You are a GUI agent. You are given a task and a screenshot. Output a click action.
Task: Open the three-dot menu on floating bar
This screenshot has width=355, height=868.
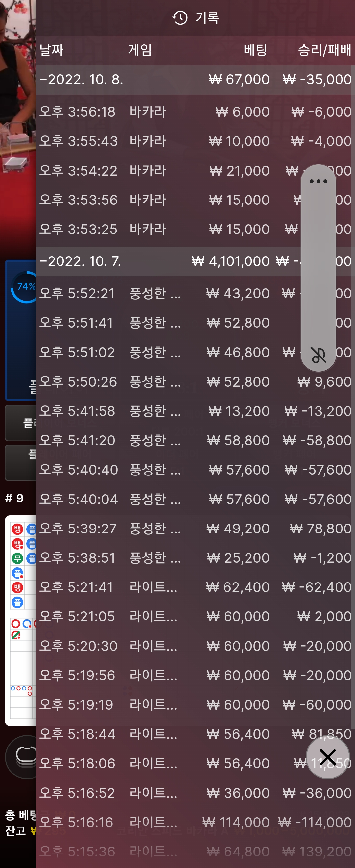pos(318,182)
